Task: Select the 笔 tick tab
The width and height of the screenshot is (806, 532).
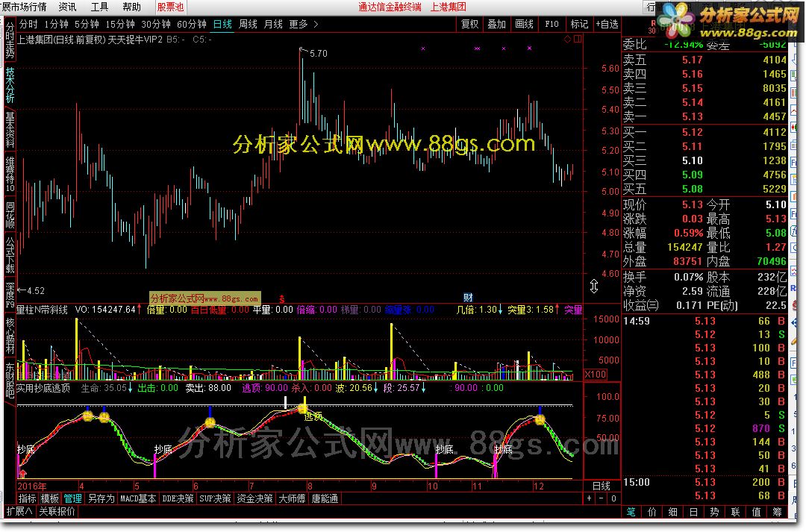Action: click(x=631, y=512)
